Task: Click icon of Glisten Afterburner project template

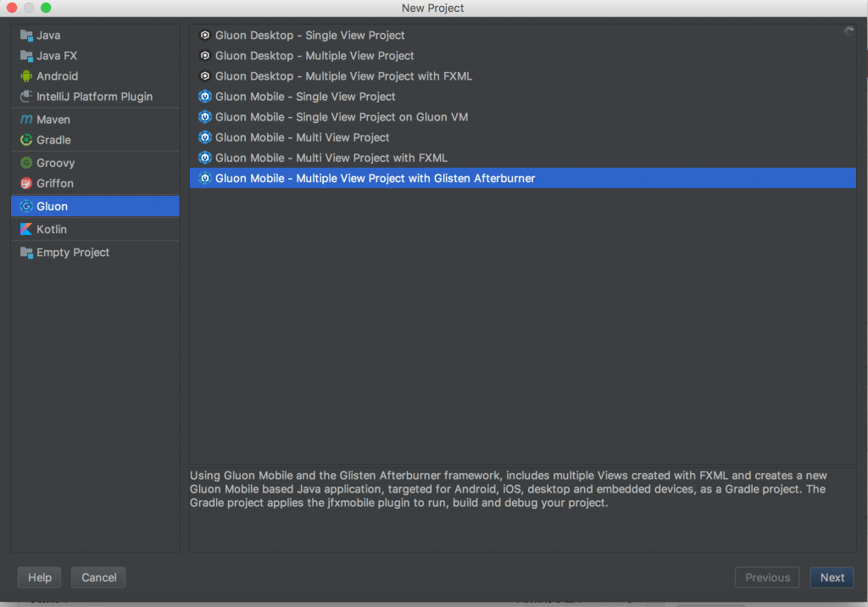Action: [x=205, y=178]
